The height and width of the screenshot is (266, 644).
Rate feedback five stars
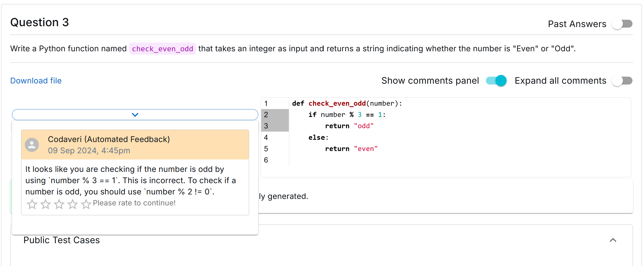click(86, 204)
